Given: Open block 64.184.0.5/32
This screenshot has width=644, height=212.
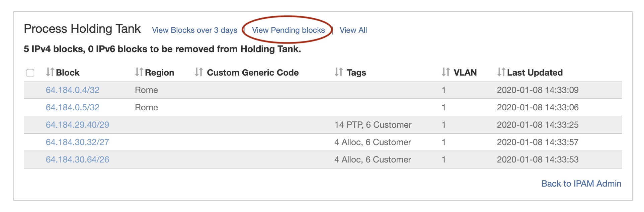Looking at the screenshot, I should (73, 107).
